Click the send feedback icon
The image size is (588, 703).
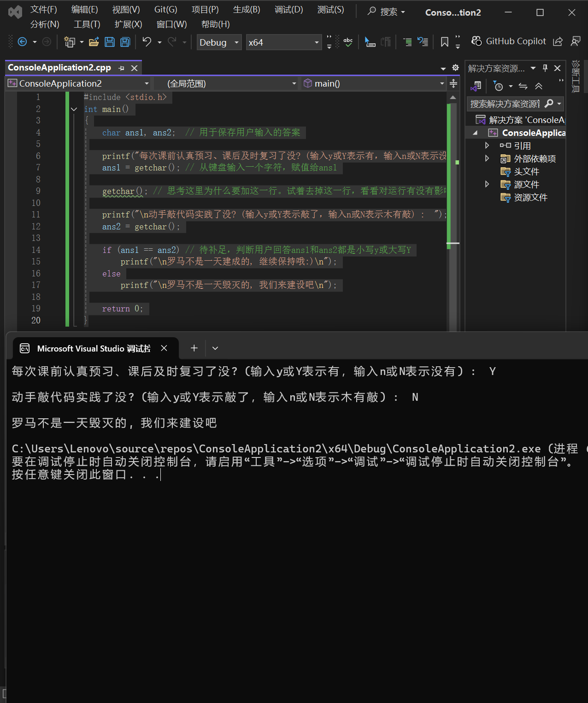[576, 41]
